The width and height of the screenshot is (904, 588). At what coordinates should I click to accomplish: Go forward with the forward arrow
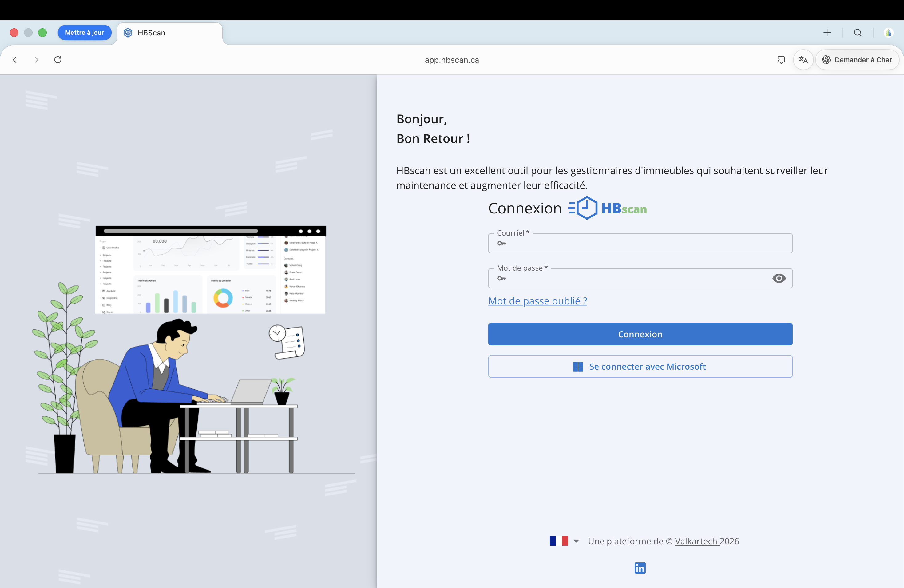tap(37, 60)
